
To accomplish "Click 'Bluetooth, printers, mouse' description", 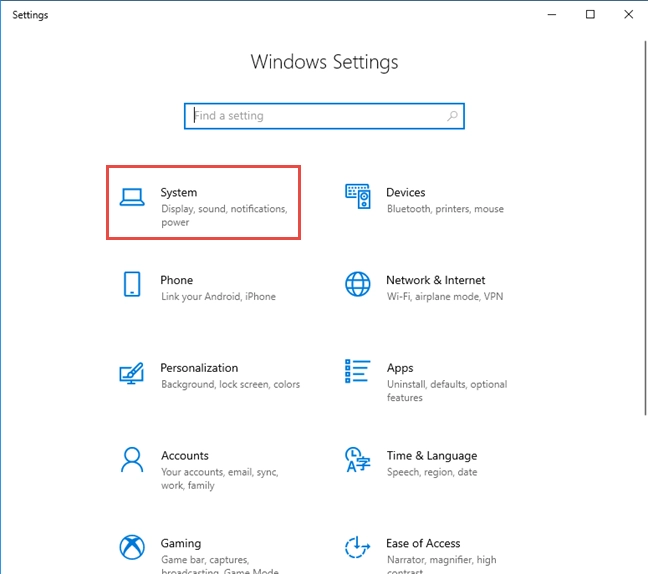I will click(x=445, y=209).
